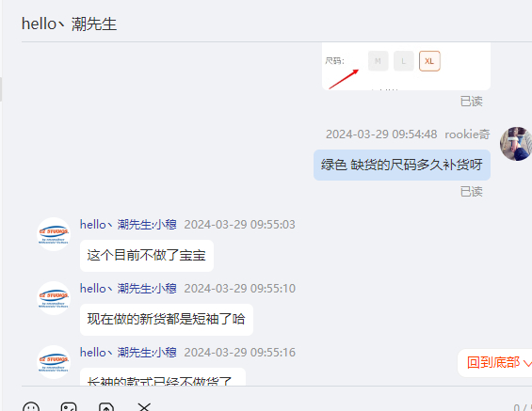
Task: Click the blue bubble 绿色 缺货的尺码多久补货呀
Action: tap(402, 165)
